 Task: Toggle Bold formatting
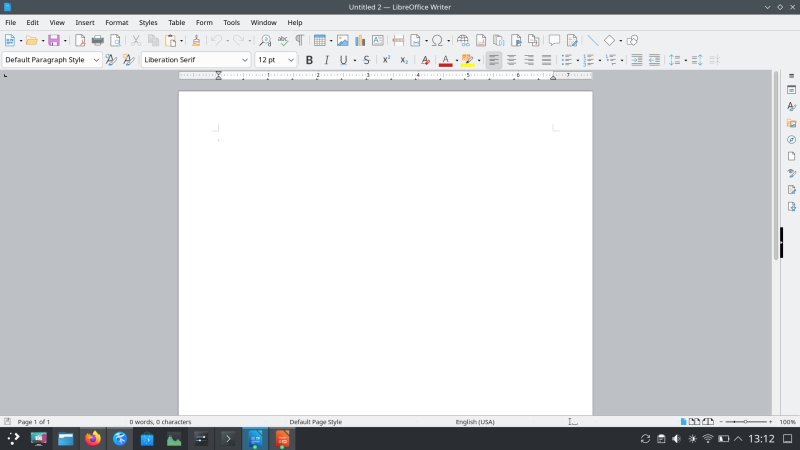point(309,60)
